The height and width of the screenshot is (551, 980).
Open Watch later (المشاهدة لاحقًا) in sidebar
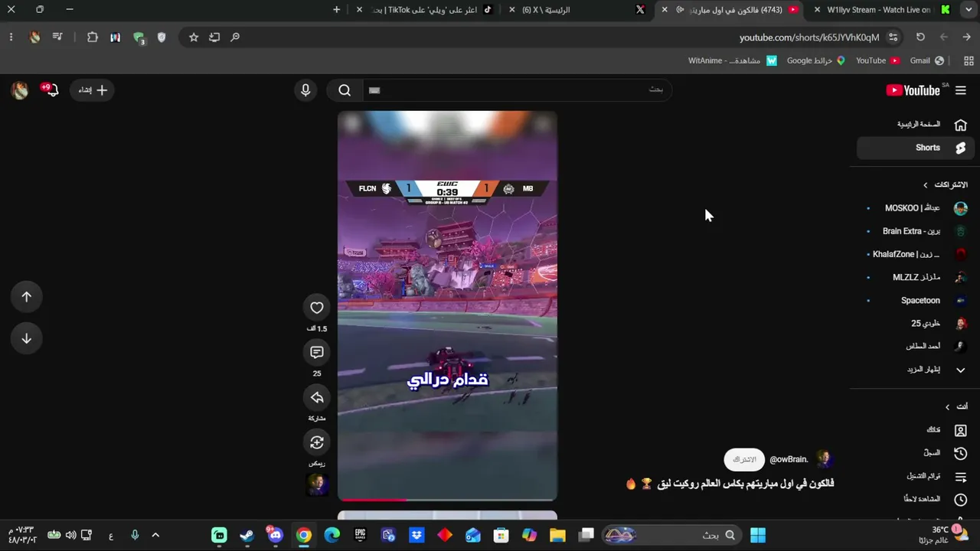[x=916, y=499]
